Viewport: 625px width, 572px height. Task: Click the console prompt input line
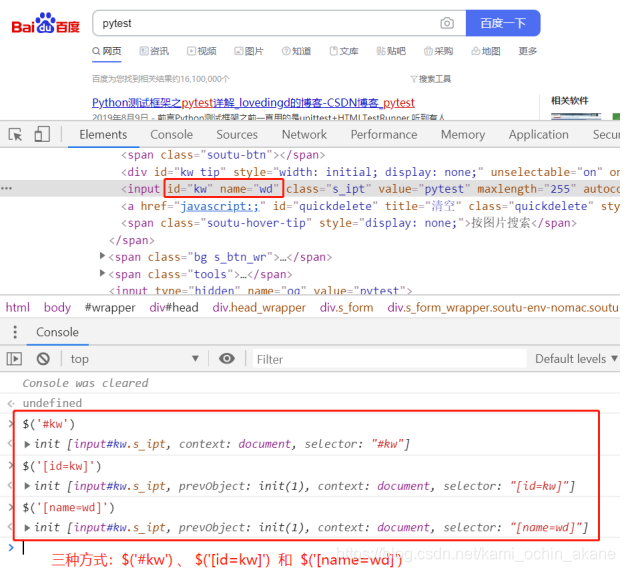coord(319,548)
